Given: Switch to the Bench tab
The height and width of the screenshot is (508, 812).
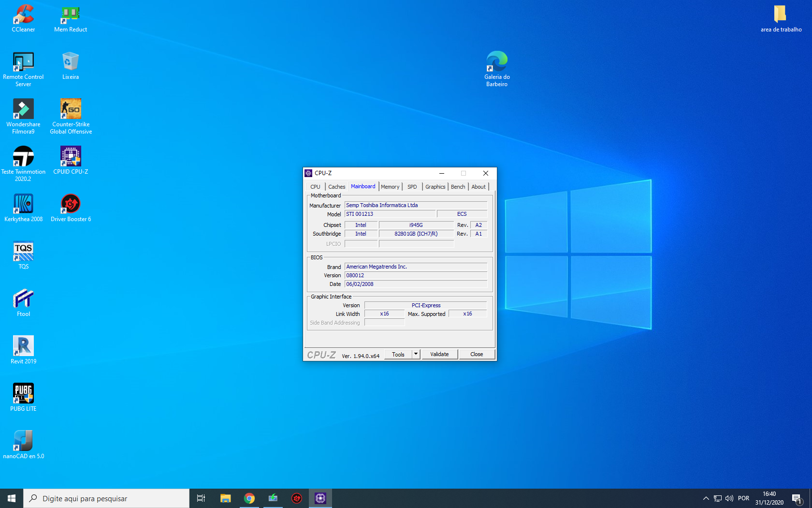Looking at the screenshot, I should tap(458, 187).
